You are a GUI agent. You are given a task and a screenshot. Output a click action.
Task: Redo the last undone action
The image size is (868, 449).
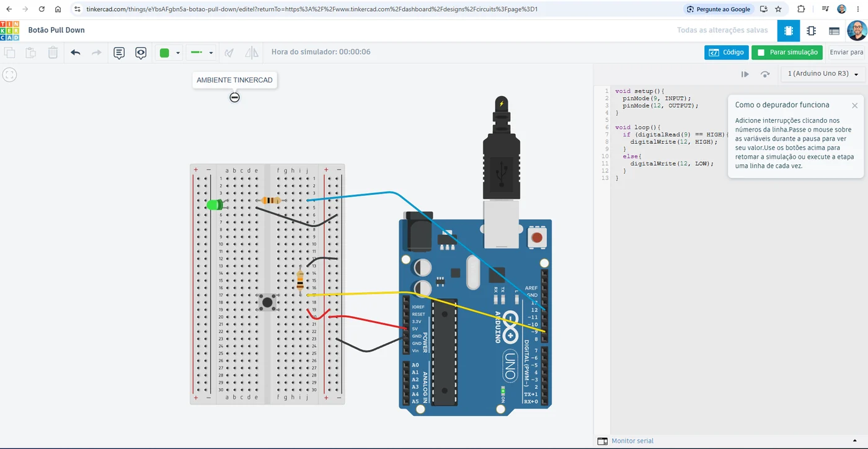pos(97,53)
